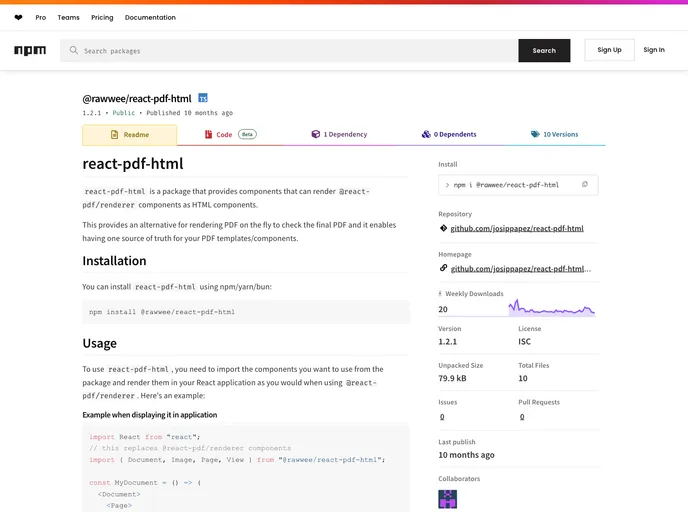
Task: Click the License value ISC
Action: tap(524, 341)
